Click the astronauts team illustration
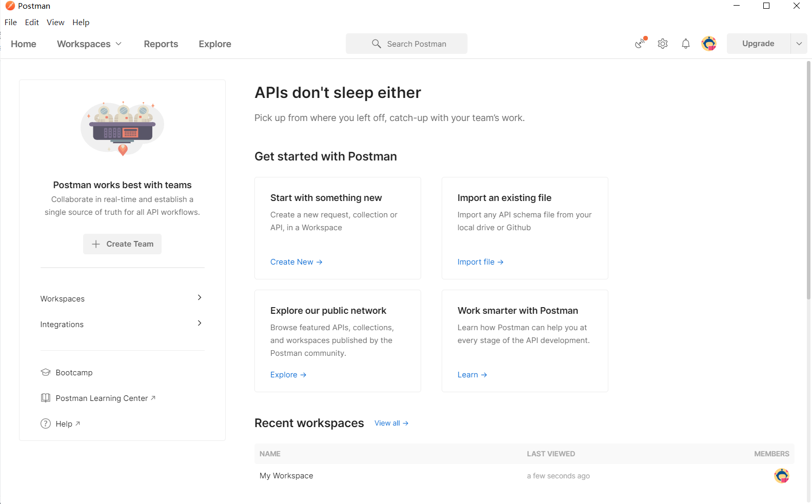Viewport: 812px width, 504px height. coord(122,128)
